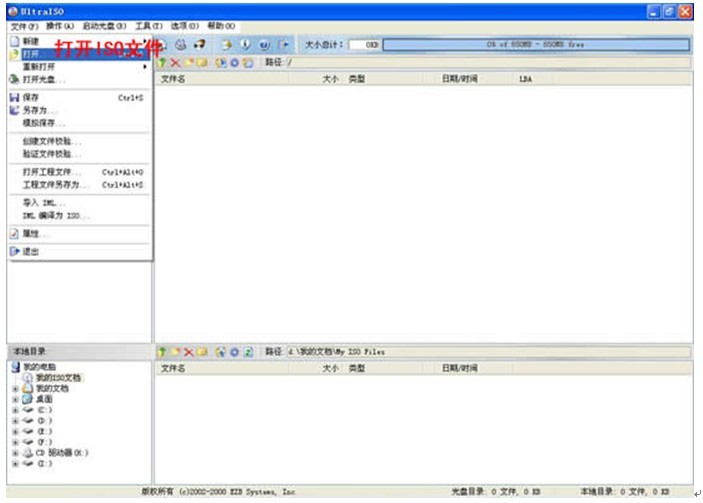Image resolution: width=703 pixels, height=503 pixels.
Task: Click green up-arrow icon in image pane toolbar
Action: coord(162,63)
